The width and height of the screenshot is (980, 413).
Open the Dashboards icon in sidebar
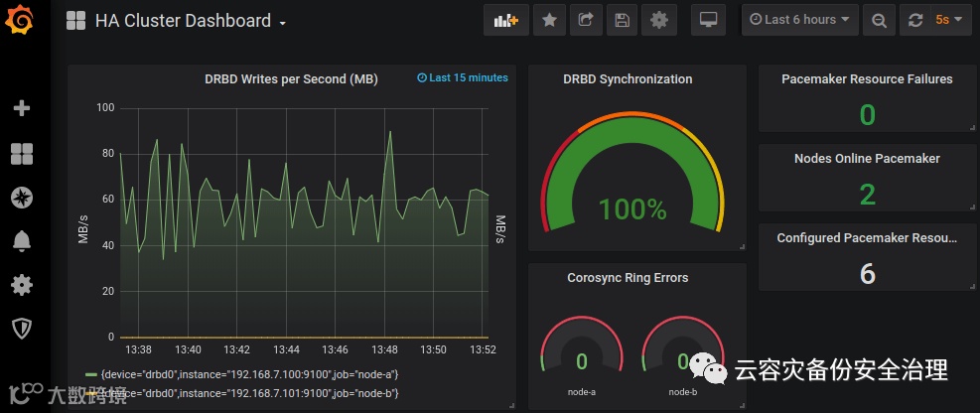pyautogui.click(x=22, y=154)
